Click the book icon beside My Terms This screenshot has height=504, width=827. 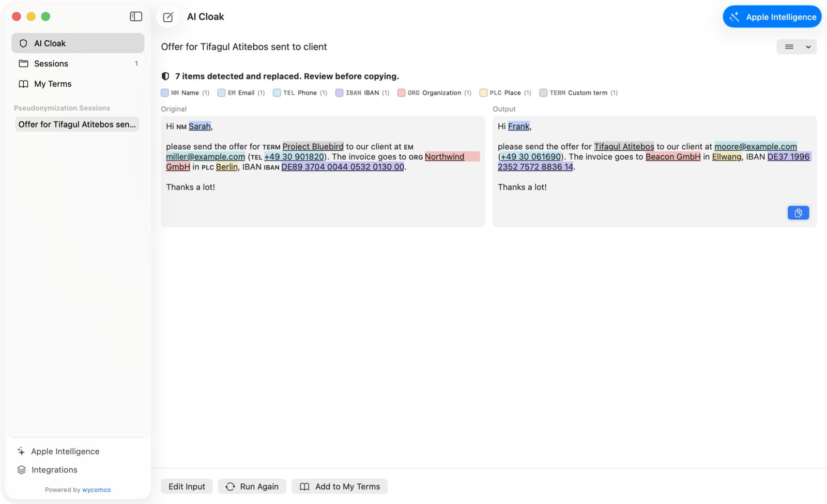23,84
